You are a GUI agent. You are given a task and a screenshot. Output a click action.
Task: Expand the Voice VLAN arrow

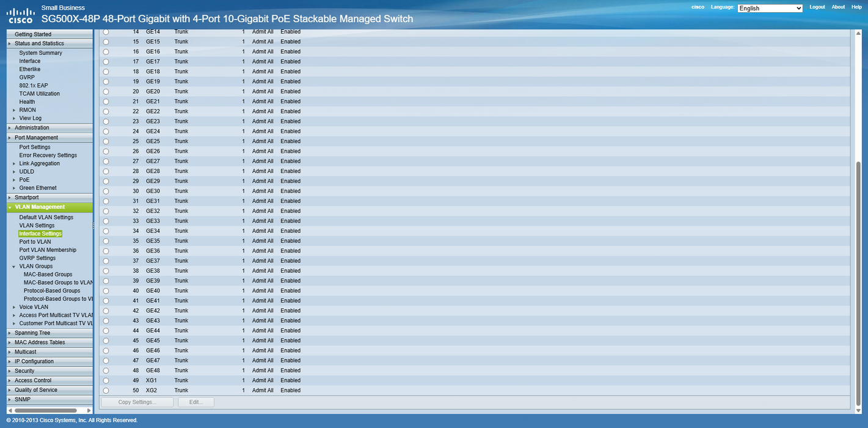click(x=14, y=307)
